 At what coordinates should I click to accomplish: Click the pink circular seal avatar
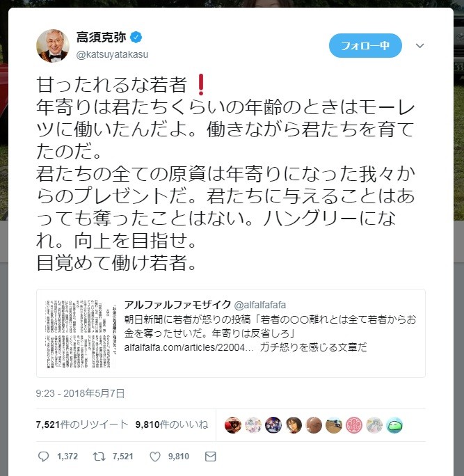coord(354,425)
